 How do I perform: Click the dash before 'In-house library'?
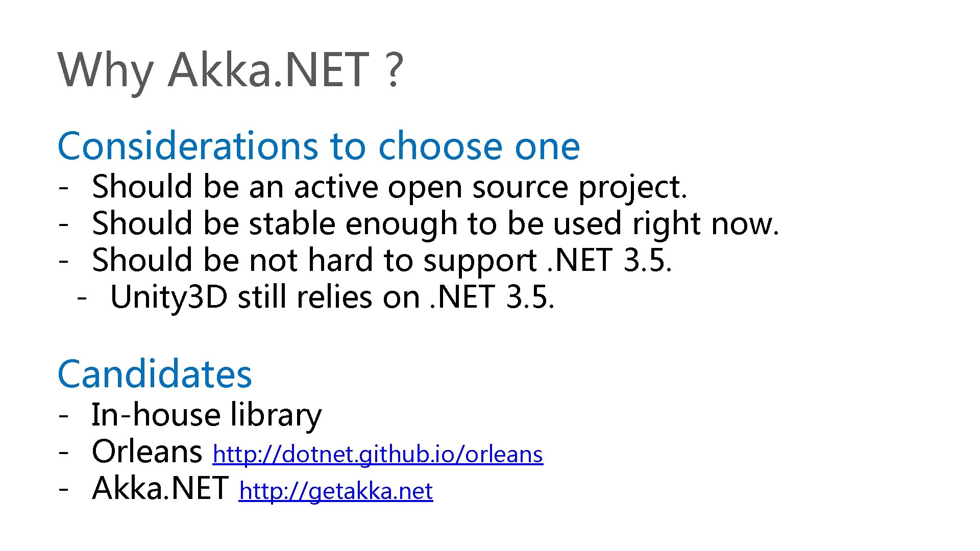63,416
